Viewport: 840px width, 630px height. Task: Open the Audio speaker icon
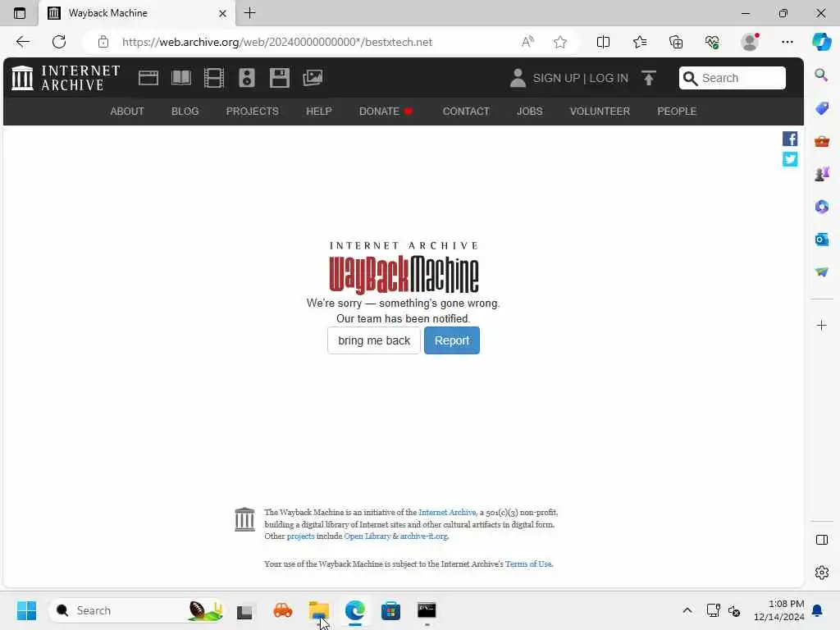click(246, 78)
